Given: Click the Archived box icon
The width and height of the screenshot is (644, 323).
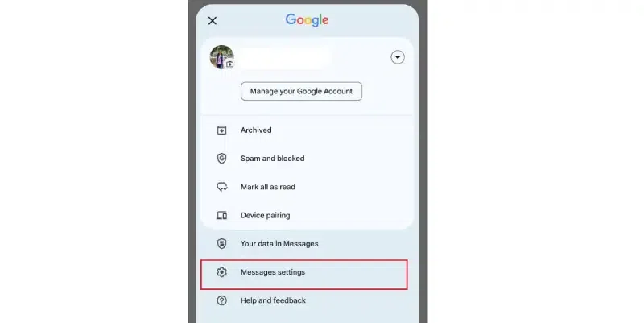Looking at the screenshot, I should pos(222,130).
